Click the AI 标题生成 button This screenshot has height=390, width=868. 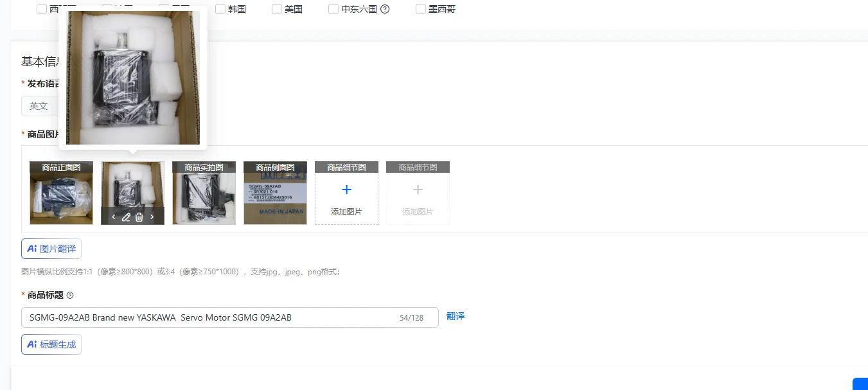coord(51,344)
